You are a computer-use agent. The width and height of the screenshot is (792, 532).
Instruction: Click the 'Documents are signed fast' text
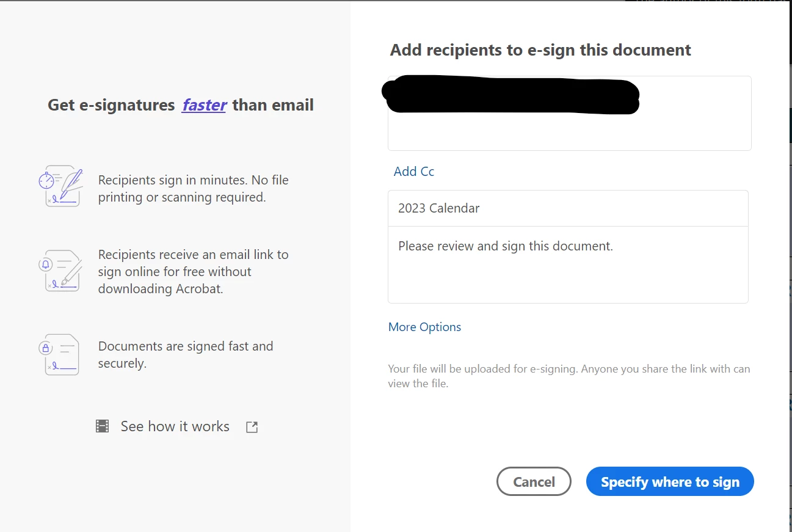point(186,355)
